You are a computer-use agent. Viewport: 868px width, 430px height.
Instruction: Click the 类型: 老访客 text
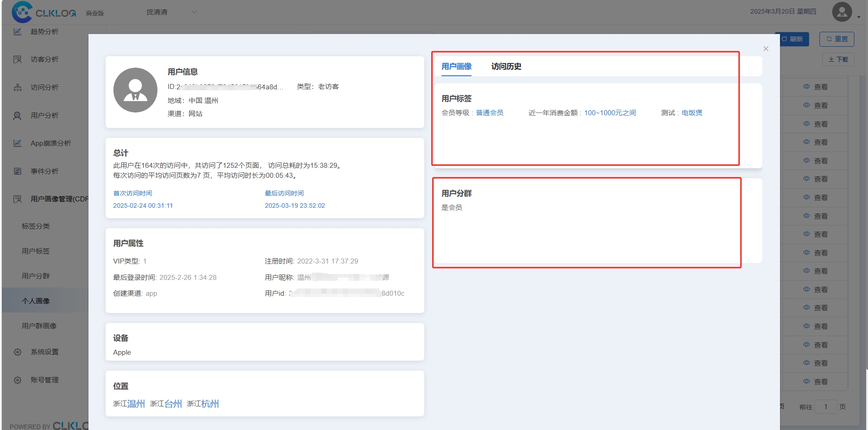[x=318, y=87]
